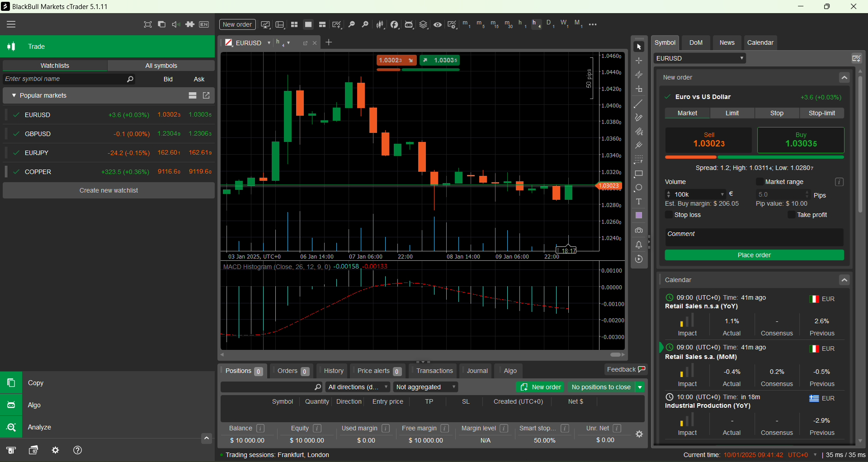
Task: Enable Take profit for the new order
Action: tap(791, 214)
